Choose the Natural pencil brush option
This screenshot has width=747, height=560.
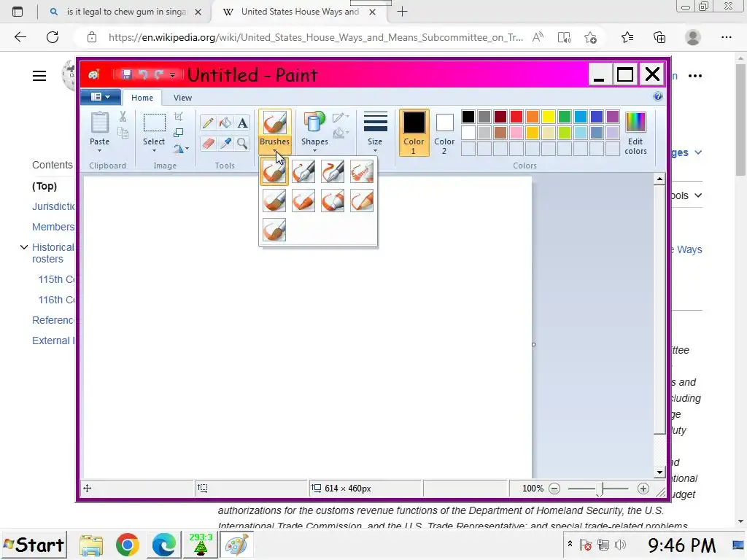pos(362,201)
